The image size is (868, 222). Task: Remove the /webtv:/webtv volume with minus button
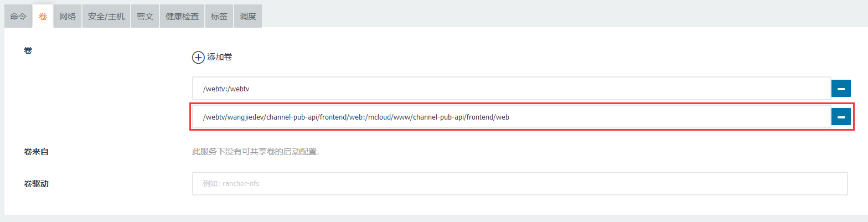(840, 89)
